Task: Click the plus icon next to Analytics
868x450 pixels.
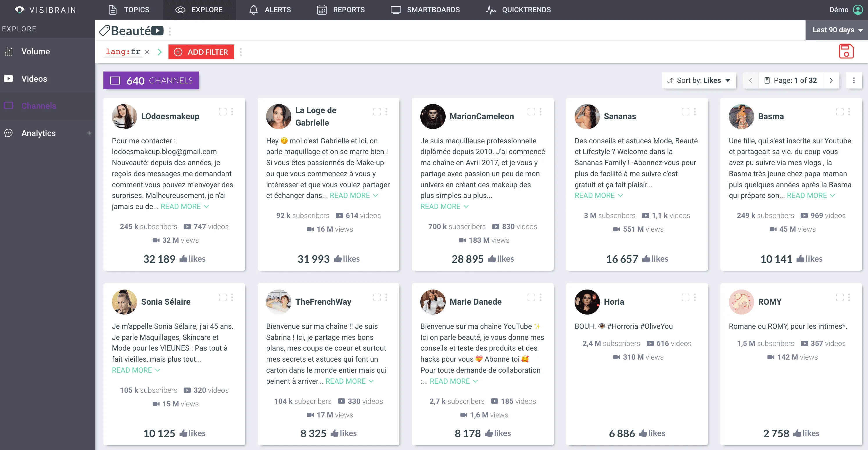Action: pos(89,133)
